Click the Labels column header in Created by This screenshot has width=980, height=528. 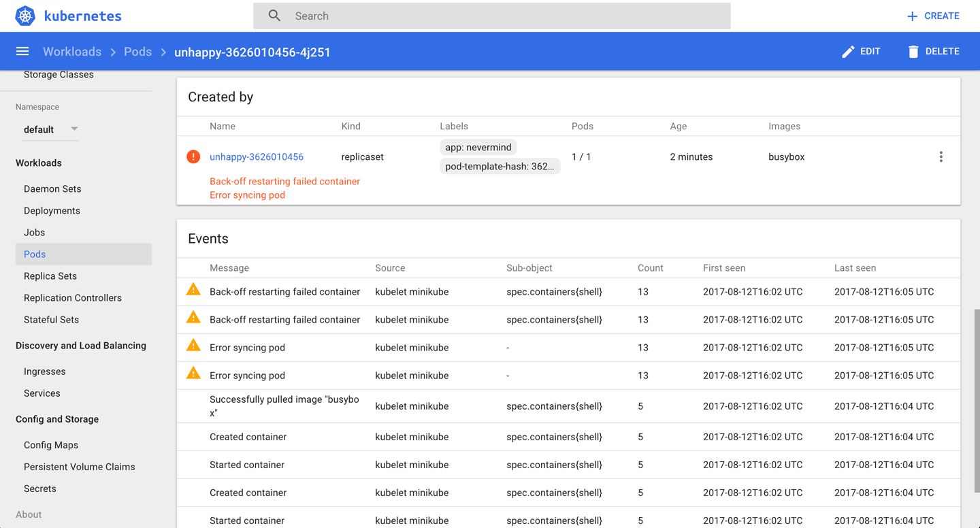[454, 126]
